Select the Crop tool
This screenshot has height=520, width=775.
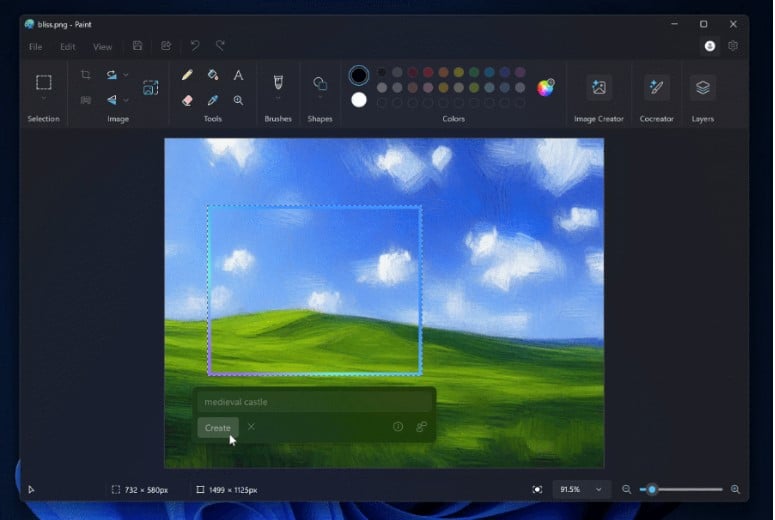point(86,75)
